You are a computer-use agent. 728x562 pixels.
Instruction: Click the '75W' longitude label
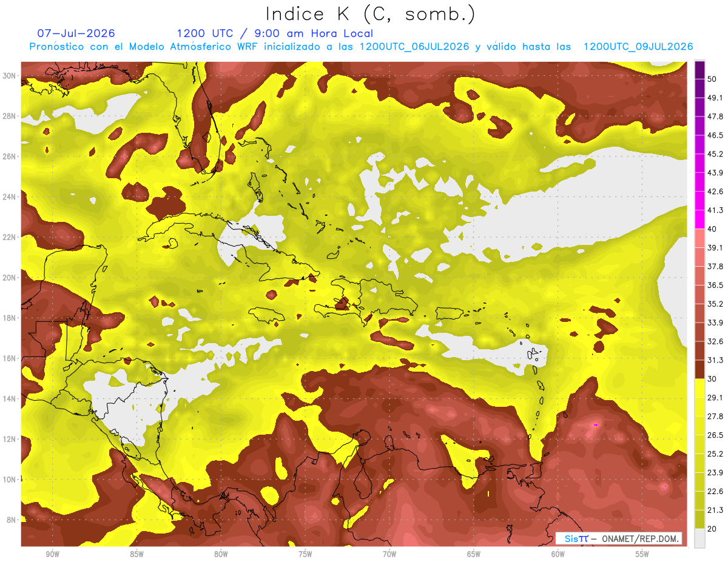[x=305, y=555]
